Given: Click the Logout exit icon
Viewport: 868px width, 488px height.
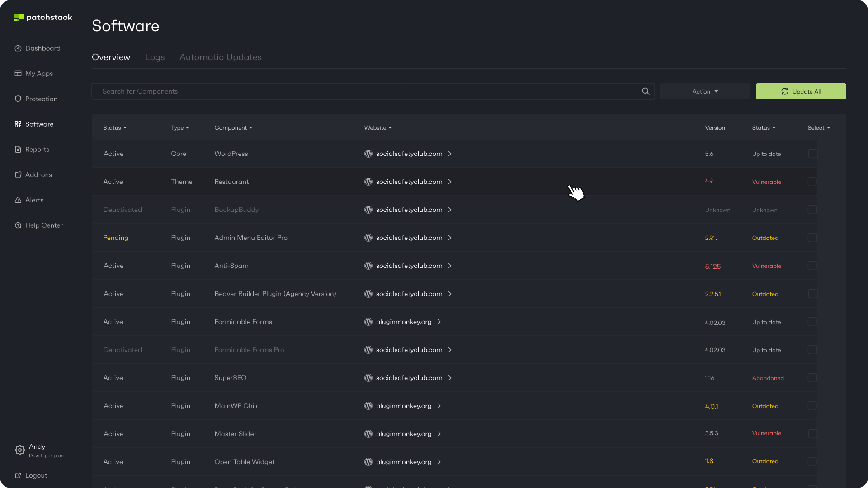Looking at the screenshot, I should (x=18, y=475).
